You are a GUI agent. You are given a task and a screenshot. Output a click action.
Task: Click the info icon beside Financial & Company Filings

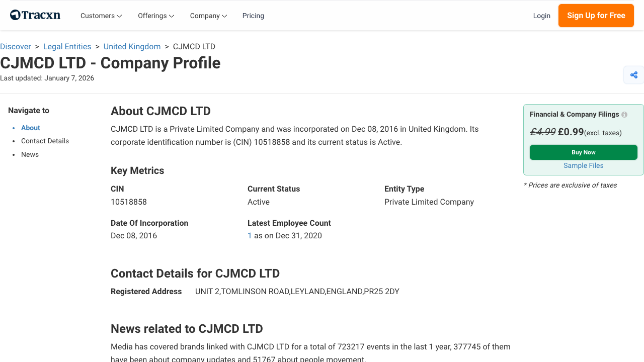pos(624,114)
